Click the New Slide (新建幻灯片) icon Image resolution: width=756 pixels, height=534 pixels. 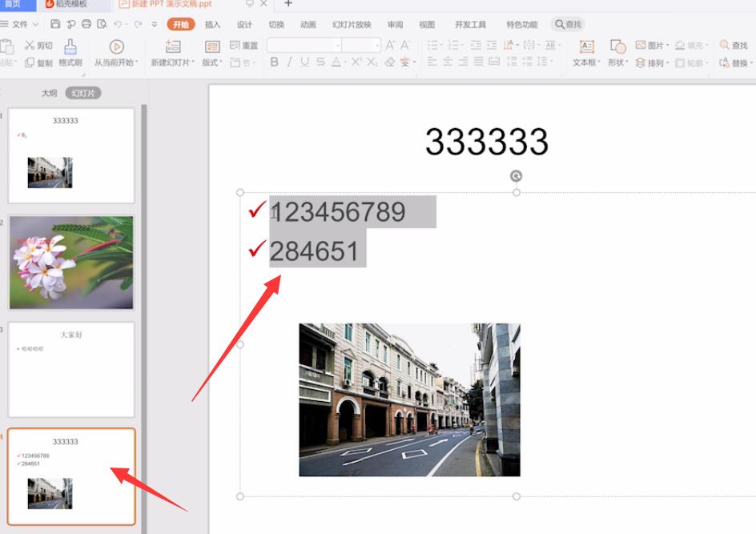(x=173, y=46)
